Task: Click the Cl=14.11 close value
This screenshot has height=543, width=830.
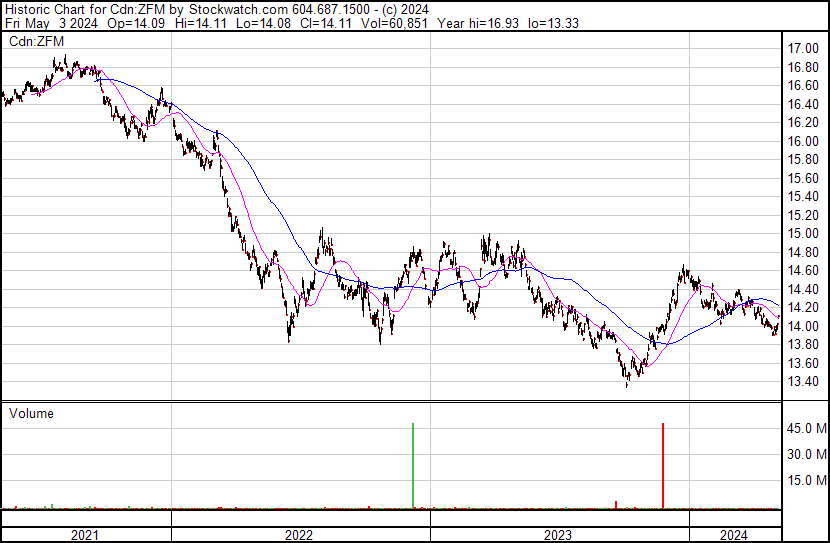Action: tap(326, 23)
